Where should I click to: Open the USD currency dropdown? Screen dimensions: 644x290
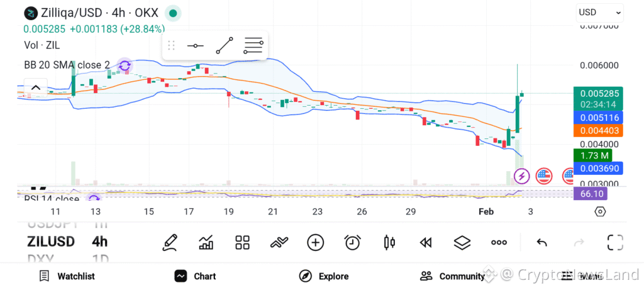[x=599, y=13]
